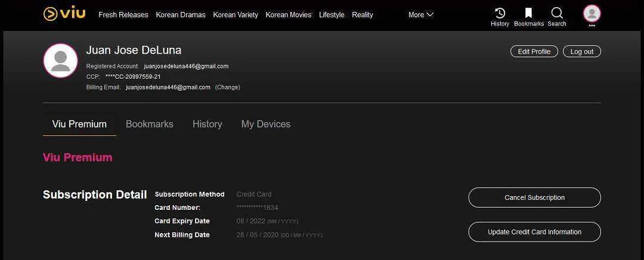Image resolution: width=644 pixels, height=260 pixels.
Task: Switch to the History tab
Action: click(x=207, y=124)
